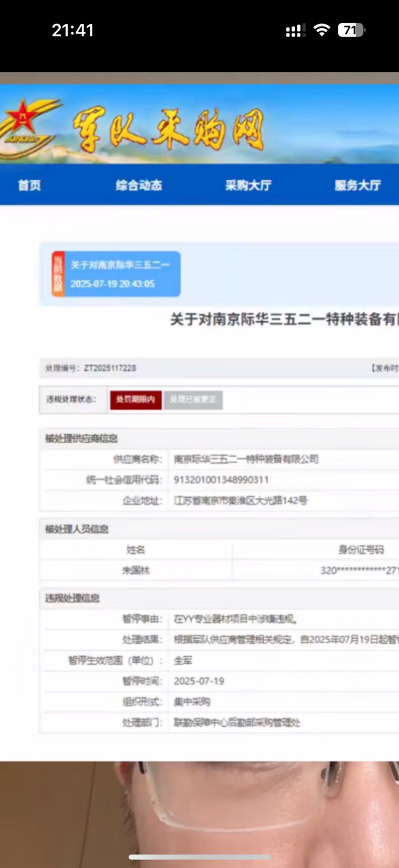
Task: Tap the 21:41 clock in status bar
Action: pyautogui.click(x=72, y=30)
